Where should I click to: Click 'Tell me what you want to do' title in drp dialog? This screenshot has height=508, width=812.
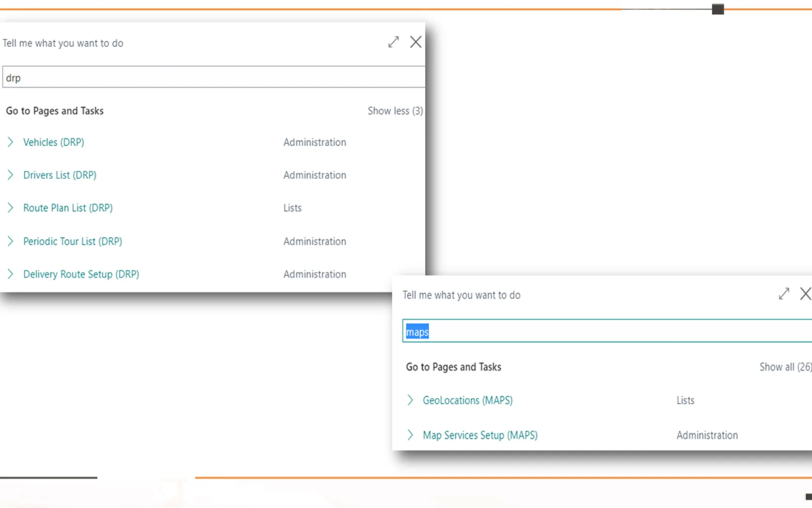pyautogui.click(x=63, y=43)
